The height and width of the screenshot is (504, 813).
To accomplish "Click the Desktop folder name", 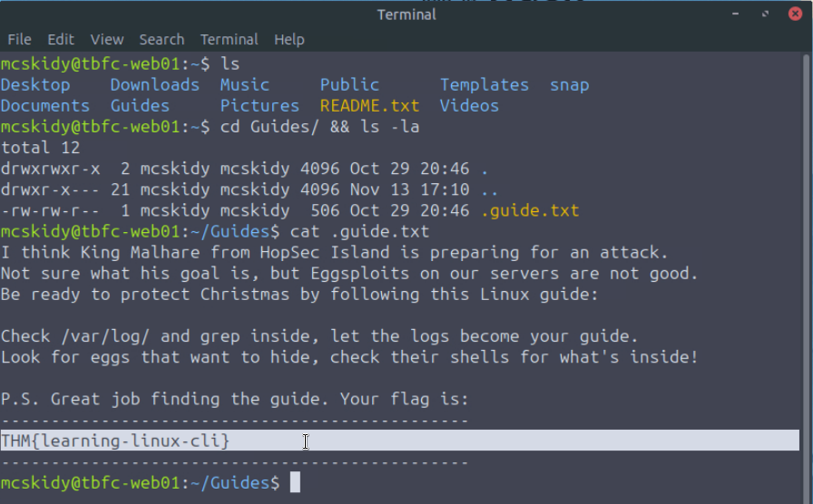I will tap(35, 85).
